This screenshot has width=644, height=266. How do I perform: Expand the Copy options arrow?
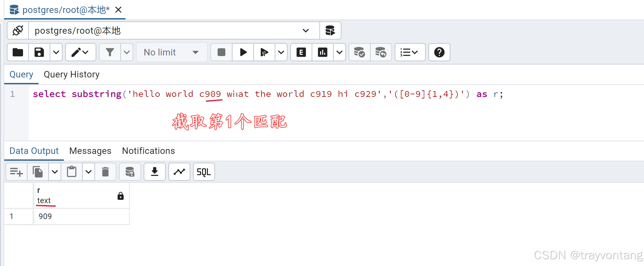[x=55, y=172]
